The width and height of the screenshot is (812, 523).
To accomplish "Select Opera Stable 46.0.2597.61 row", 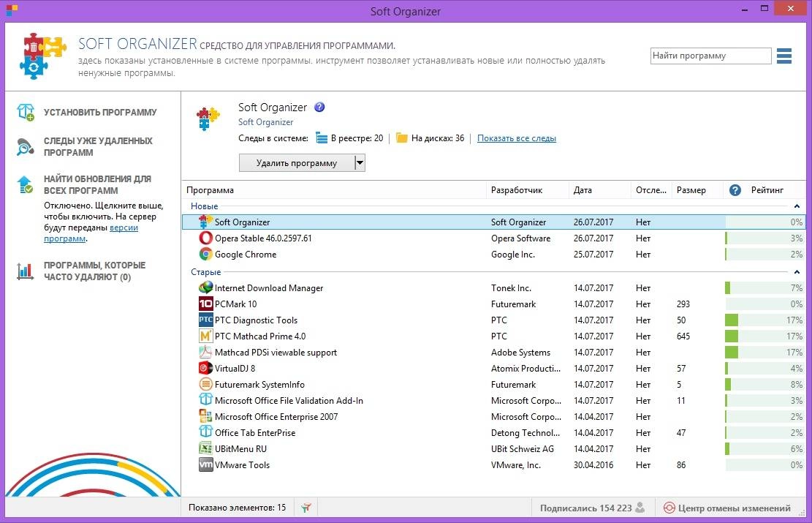I will coord(494,238).
